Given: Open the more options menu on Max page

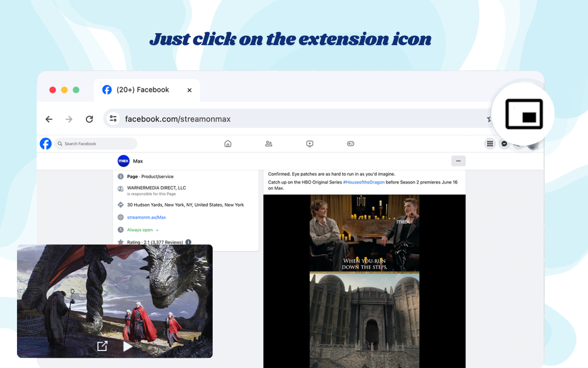Looking at the screenshot, I should pyautogui.click(x=458, y=161).
